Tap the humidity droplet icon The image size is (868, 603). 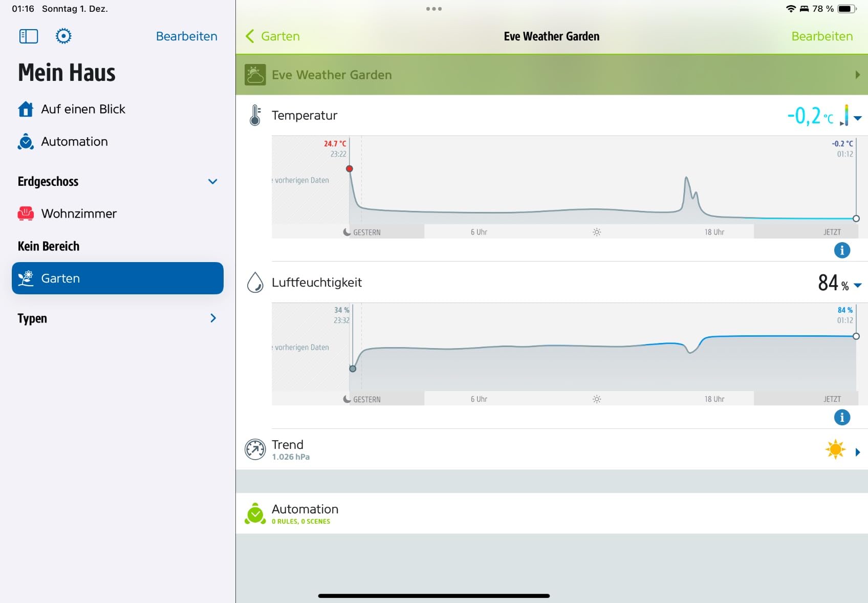click(255, 283)
